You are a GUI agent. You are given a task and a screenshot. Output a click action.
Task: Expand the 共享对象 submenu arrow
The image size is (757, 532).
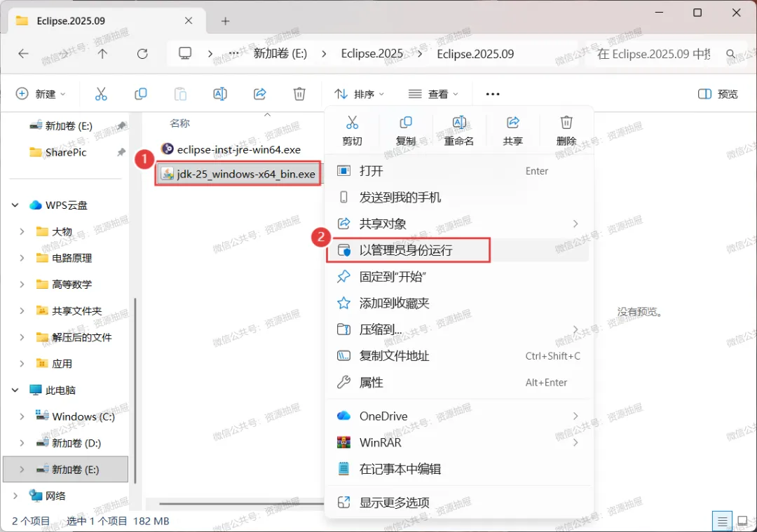575,224
